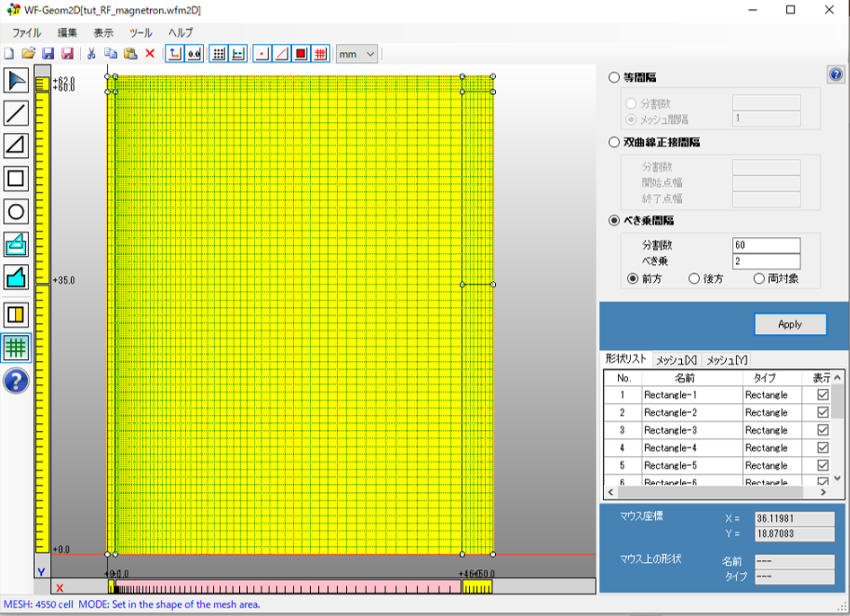Toggle the dimension ruler display icon

(x=238, y=54)
